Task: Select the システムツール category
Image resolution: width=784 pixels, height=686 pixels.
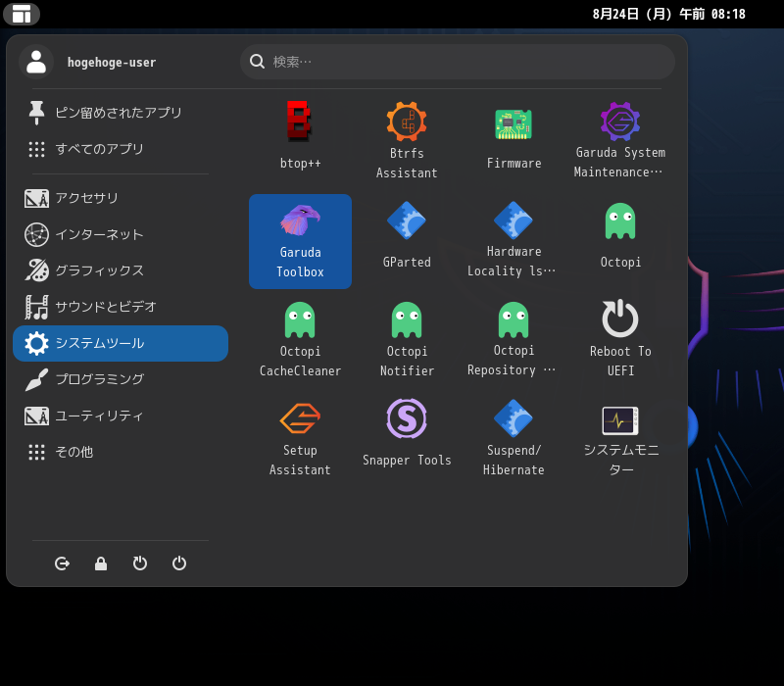Action: pos(121,344)
